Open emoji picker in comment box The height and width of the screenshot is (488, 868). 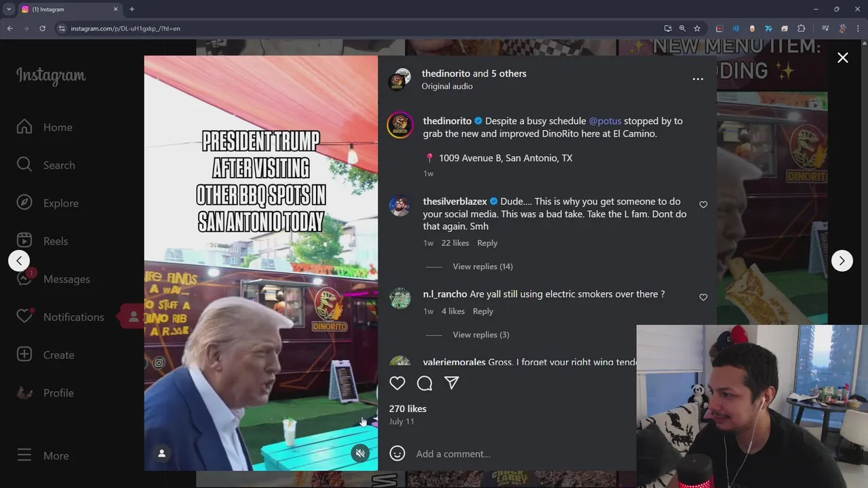tap(397, 453)
